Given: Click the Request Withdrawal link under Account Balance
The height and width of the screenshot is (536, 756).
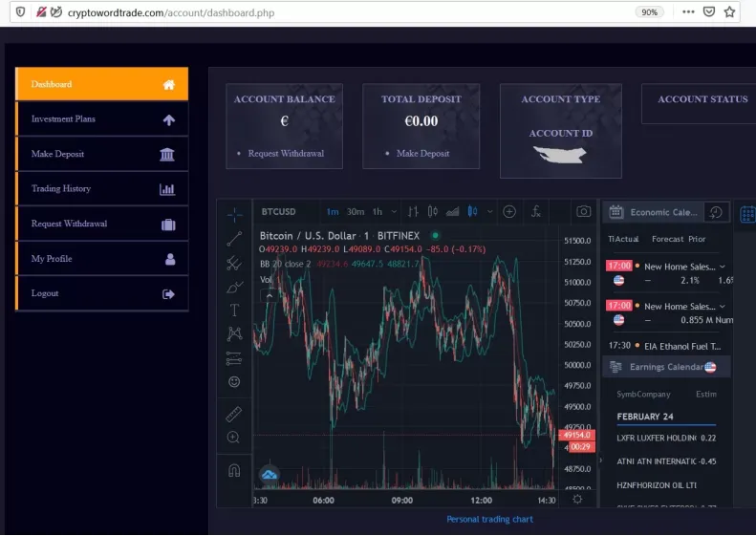Looking at the screenshot, I should point(286,153).
